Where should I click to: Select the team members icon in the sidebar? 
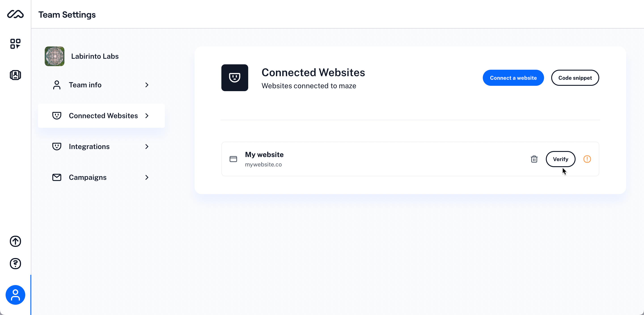click(x=15, y=75)
